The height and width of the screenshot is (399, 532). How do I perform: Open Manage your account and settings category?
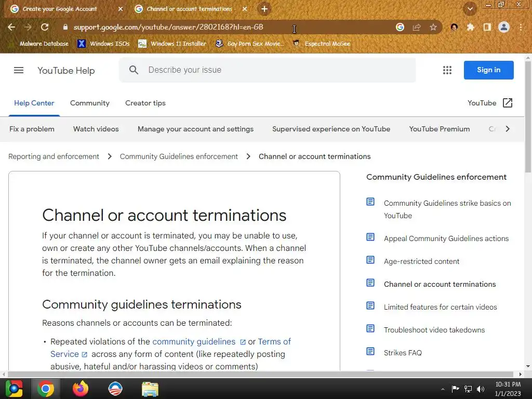(x=195, y=129)
